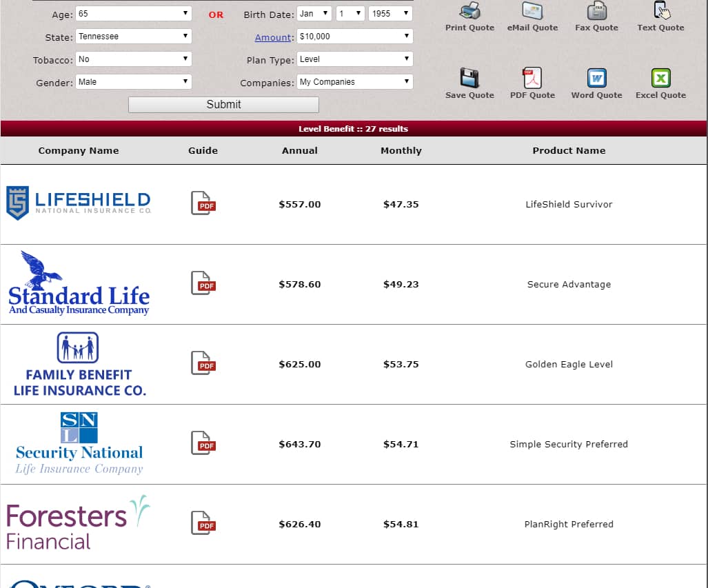
Task: Click the Text Quote phone icon
Action: point(661,10)
